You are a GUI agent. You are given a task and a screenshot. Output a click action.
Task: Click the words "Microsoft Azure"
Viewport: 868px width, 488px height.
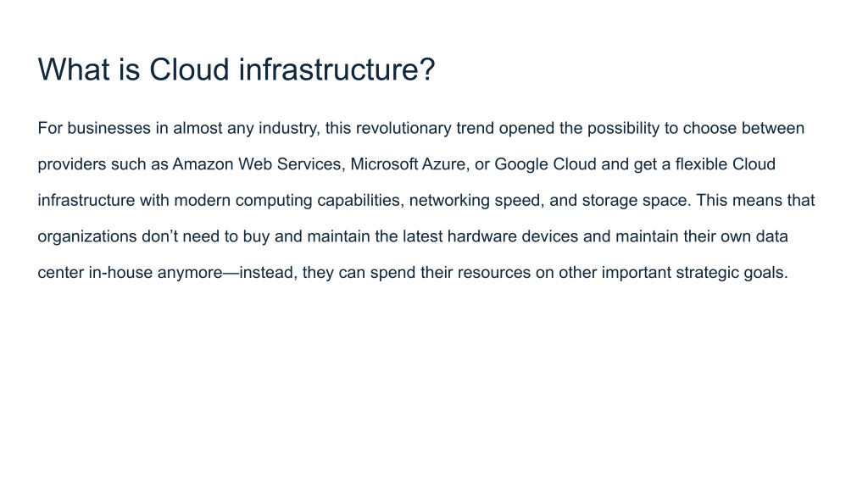tap(408, 164)
